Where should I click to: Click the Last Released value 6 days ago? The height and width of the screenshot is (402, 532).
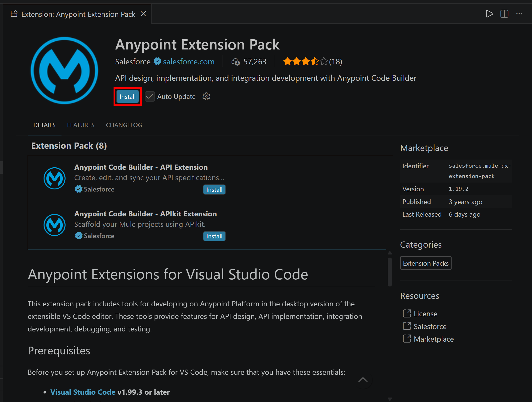tap(464, 214)
